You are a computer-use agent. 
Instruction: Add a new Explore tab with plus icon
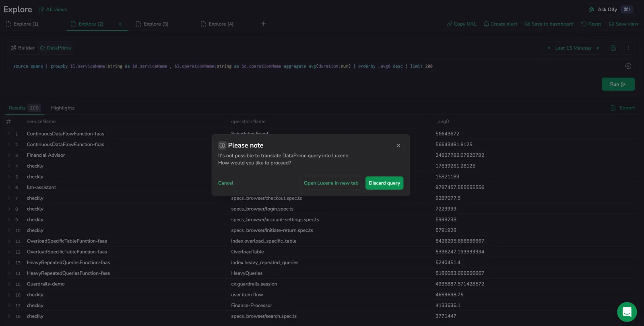click(263, 24)
